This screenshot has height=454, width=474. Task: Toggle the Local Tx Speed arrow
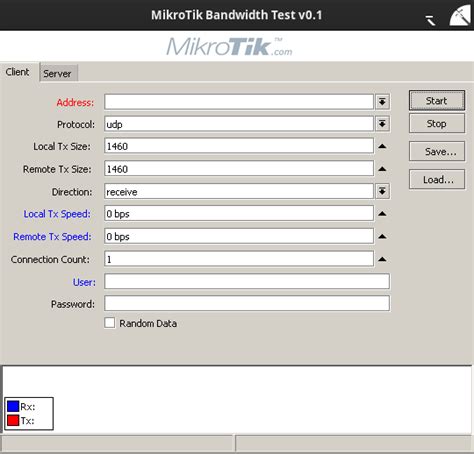(x=382, y=214)
